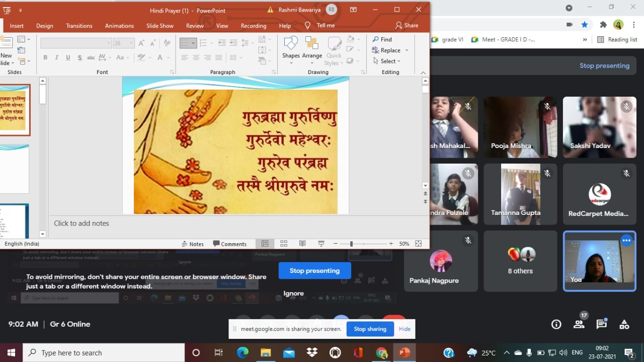Open Font dialog launcher
The height and width of the screenshot is (362, 644).
[x=172, y=72]
